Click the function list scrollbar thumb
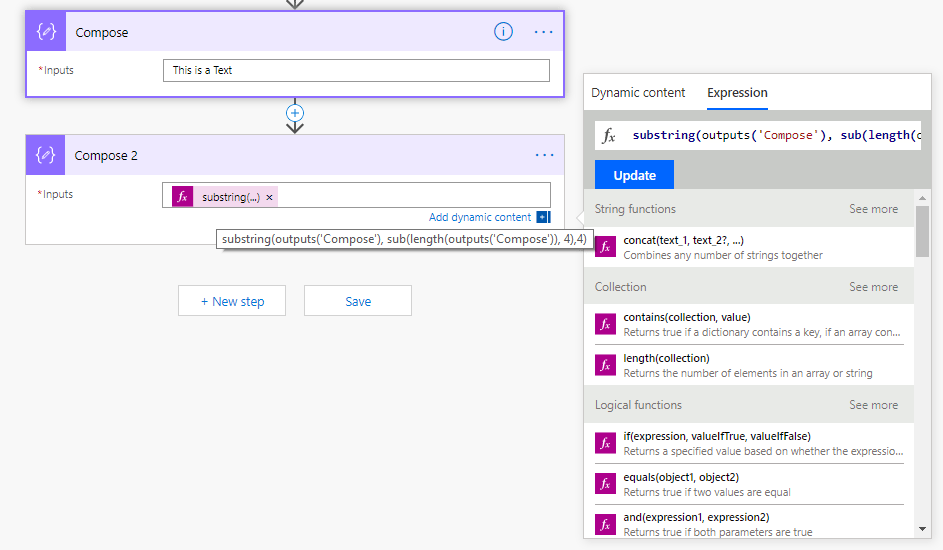The width and height of the screenshot is (943, 550). pyautogui.click(x=923, y=231)
